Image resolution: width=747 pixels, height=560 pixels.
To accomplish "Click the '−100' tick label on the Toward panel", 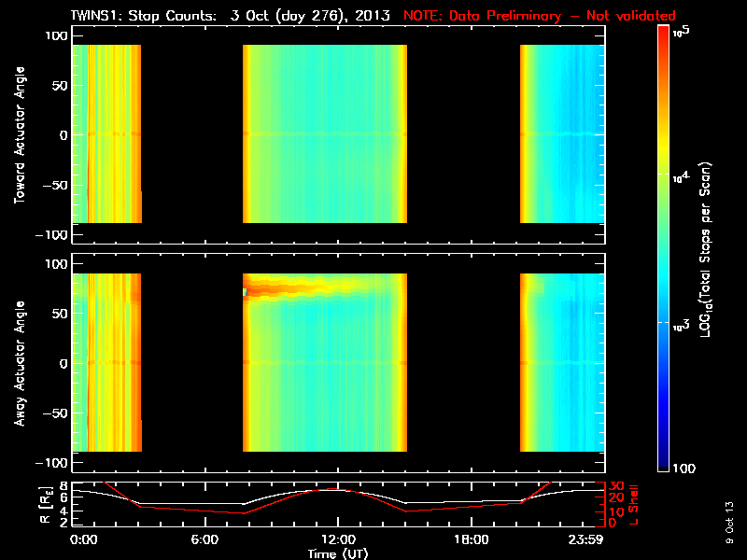I will pyautogui.click(x=51, y=235).
